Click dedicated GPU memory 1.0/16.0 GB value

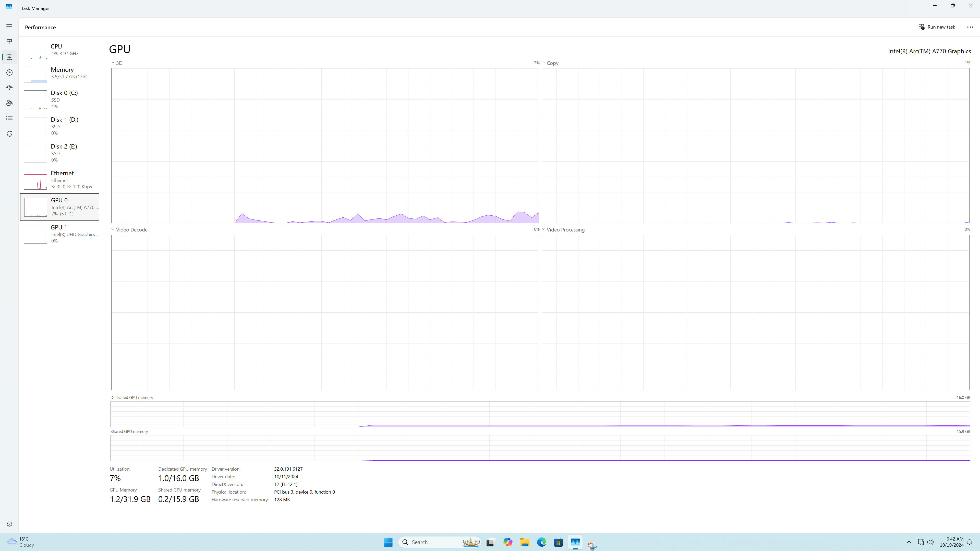pos(178,478)
